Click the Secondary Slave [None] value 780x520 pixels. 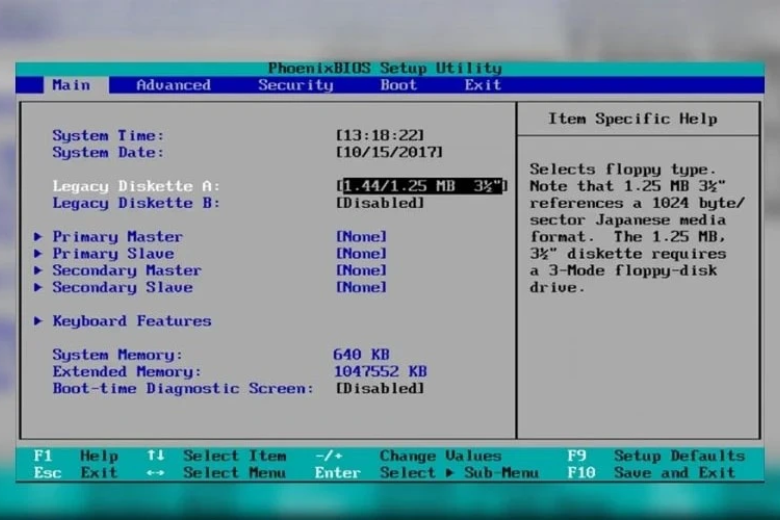pyautogui.click(x=361, y=288)
